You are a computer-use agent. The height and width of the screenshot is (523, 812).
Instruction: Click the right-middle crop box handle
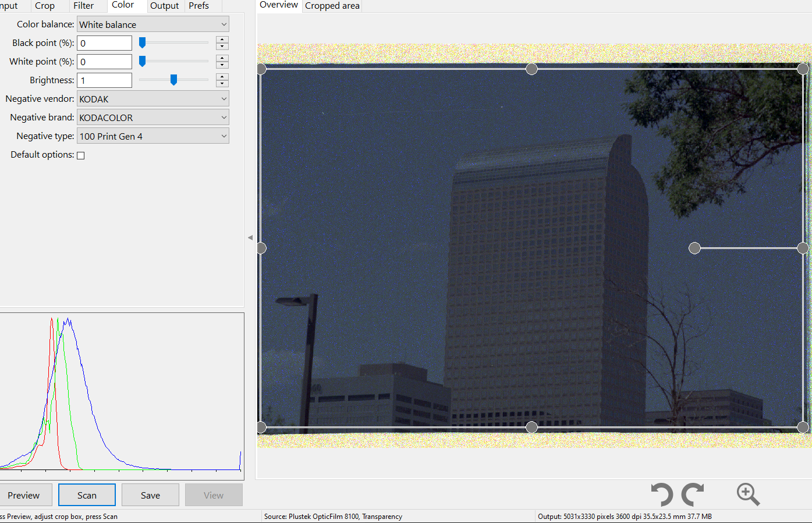803,248
